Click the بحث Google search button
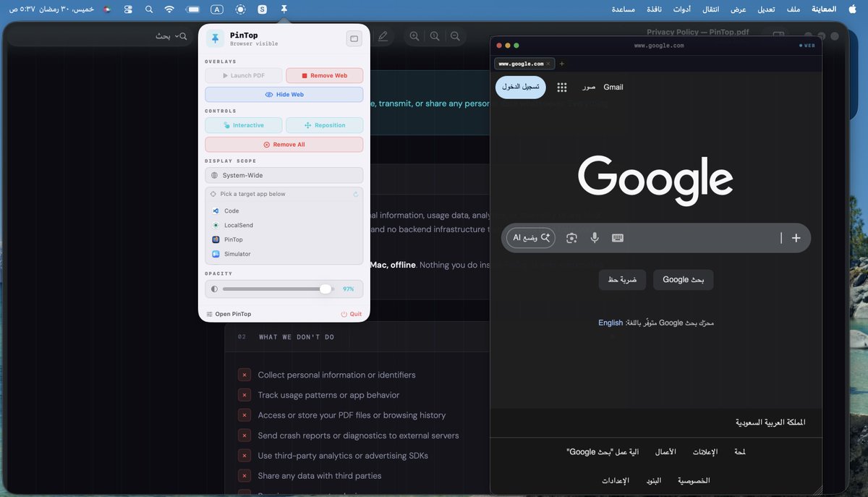868x497 pixels. pyautogui.click(x=684, y=279)
